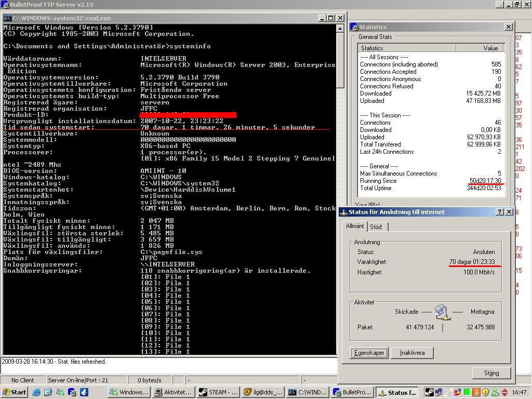The image size is (532, 399).
Task: Click the '47 168,83 MB' uploaded value
Action: pyautogui.click(x=483, y=101)
